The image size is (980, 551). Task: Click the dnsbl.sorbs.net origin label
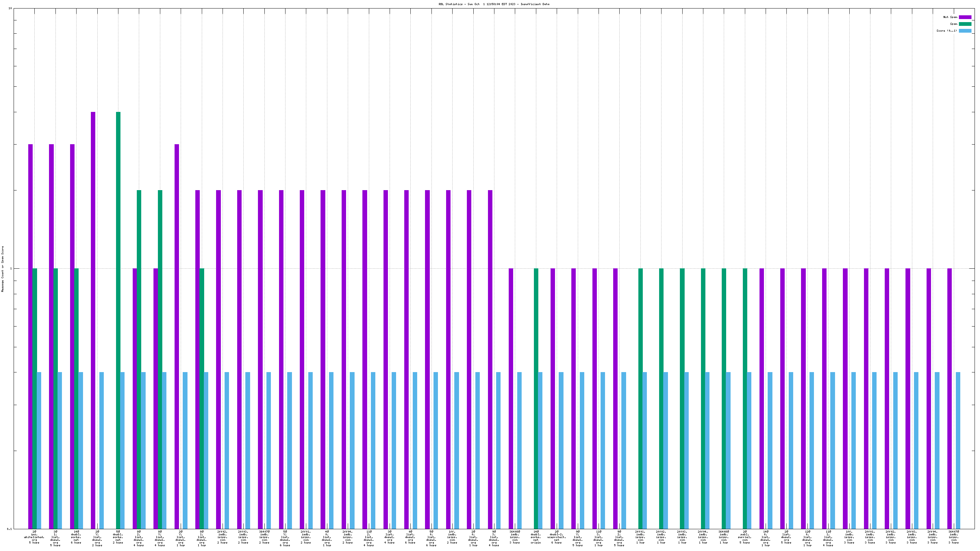point(536,537)
